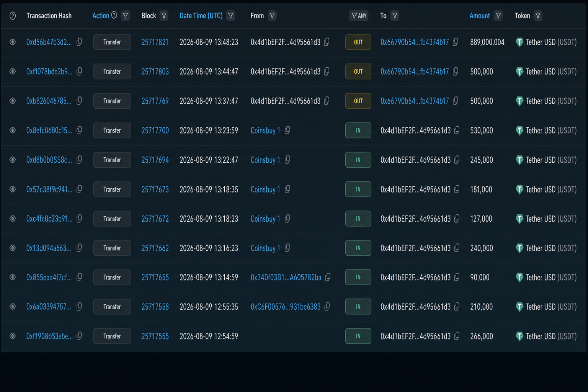588x392 pixels.
Task: Copy the From address in block 25717821 row
Action: (x=327, y=42)
